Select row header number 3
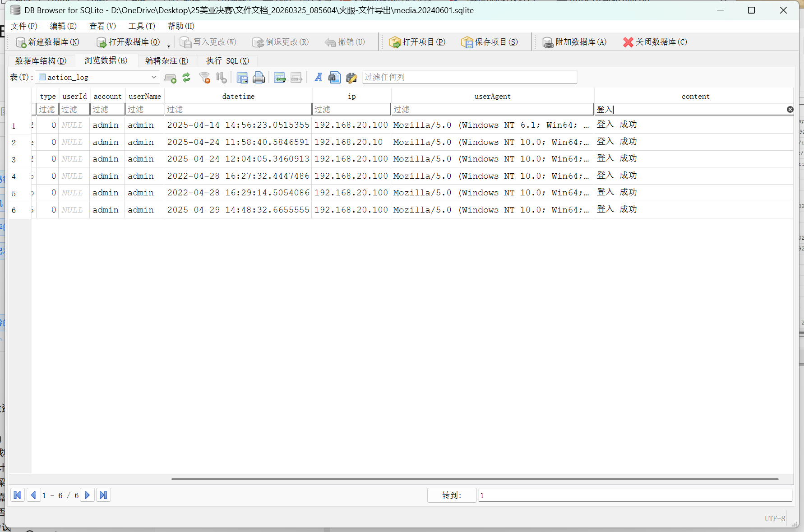This screenshot has height=532, width=804. (20, 159)
